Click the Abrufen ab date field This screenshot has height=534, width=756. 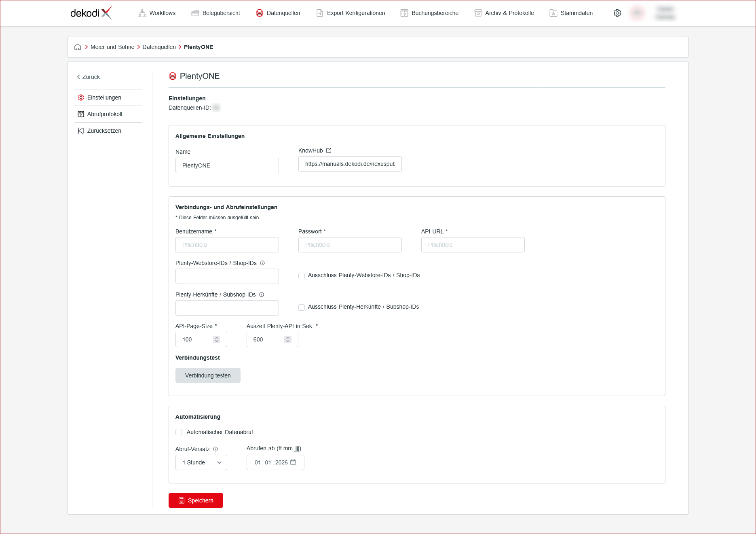(x=275, y=462)
